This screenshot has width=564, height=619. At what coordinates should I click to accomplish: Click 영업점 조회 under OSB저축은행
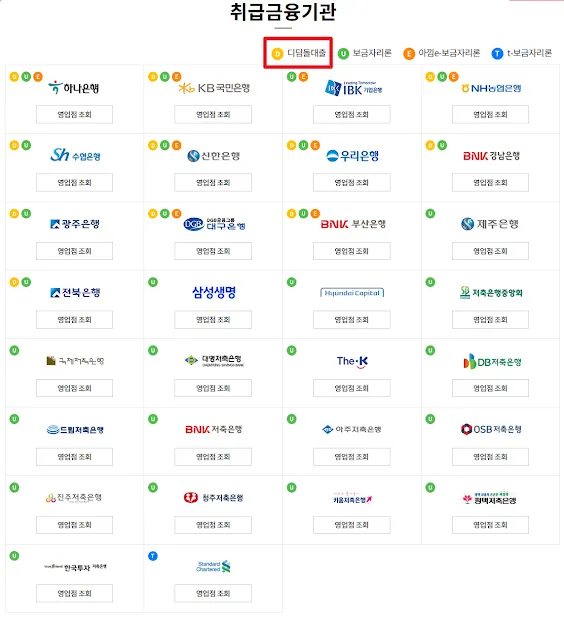[x=490, y=457]
